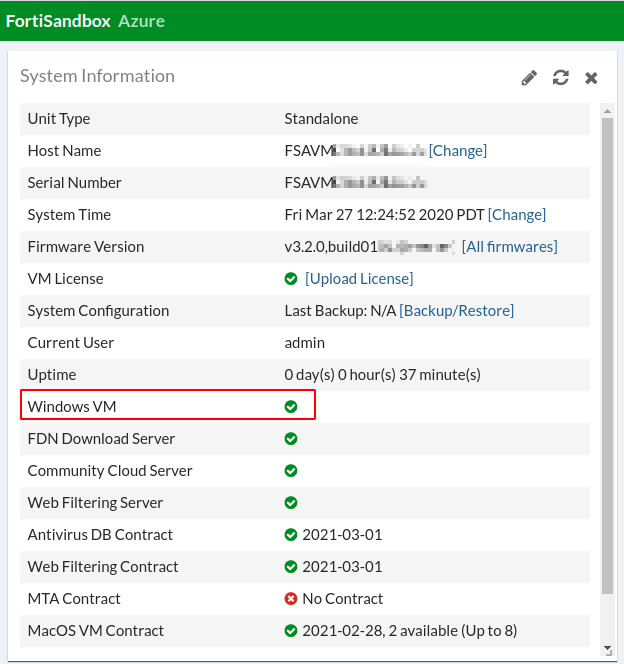Click the vertical scrollbar thumb
Screen dimensions: 624x664
(607, 356)
